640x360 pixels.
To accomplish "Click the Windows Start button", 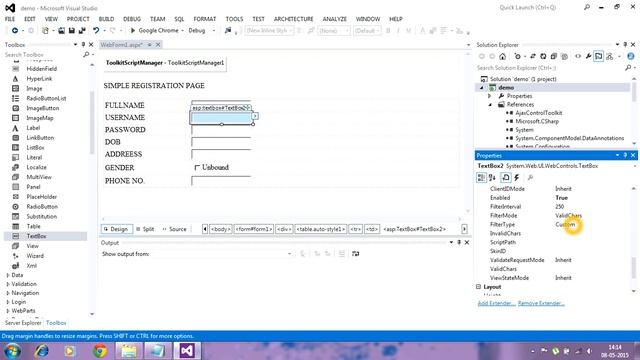I will [x=12, y=351].
